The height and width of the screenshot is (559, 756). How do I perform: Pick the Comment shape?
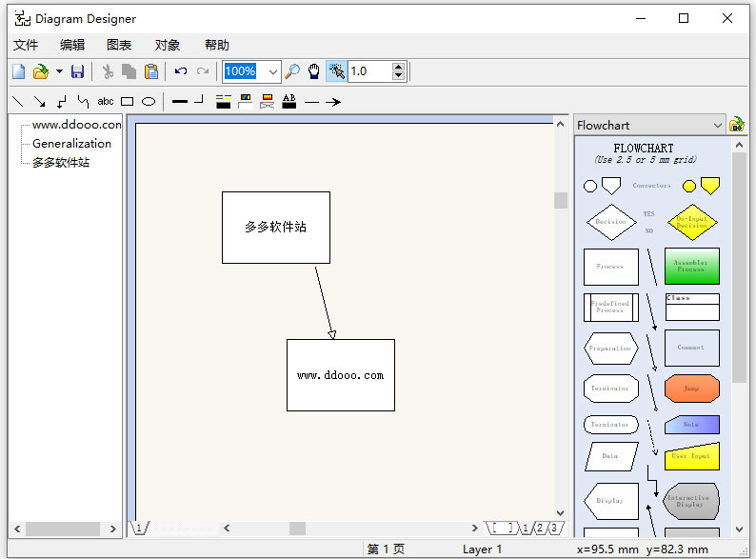pos(692,348)
